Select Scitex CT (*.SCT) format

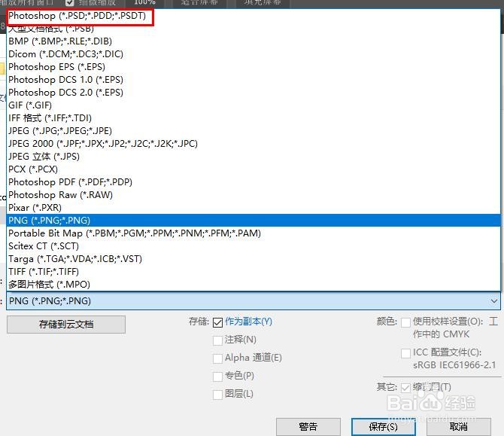point(254,246)
